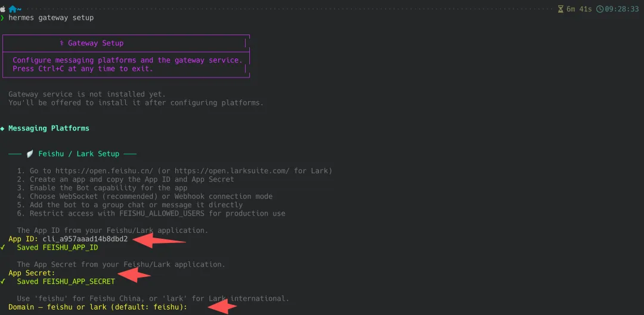Screen dimensions: 644x315
Task: Click step 5 'Add the bot to a group chat'
Action: pos(130,205)
